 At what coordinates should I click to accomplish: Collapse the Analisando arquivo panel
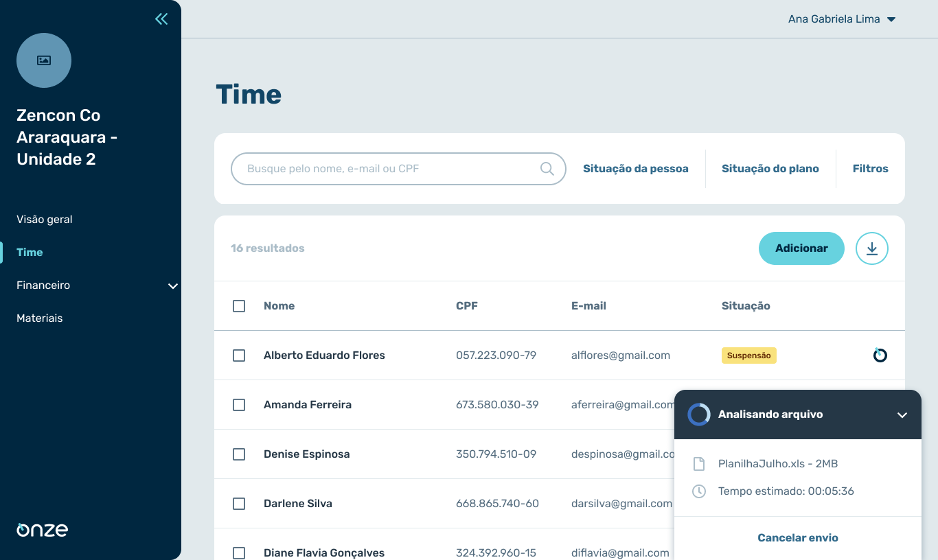[x=902, y=415]
